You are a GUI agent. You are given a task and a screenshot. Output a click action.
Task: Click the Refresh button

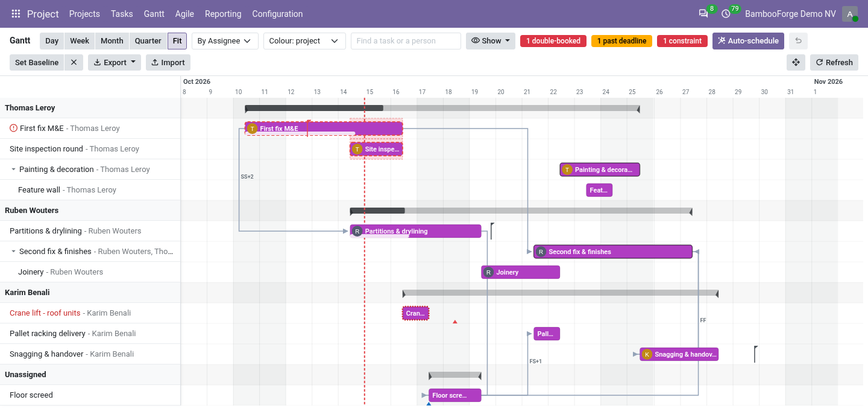(834, 62)
